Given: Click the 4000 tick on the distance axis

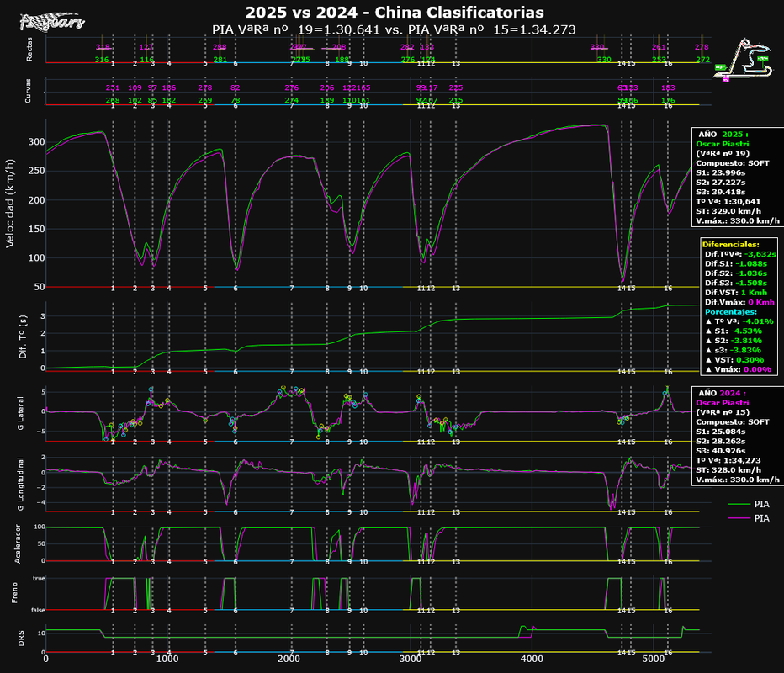Looking at the screenshot, I should (x=532, y=659).
